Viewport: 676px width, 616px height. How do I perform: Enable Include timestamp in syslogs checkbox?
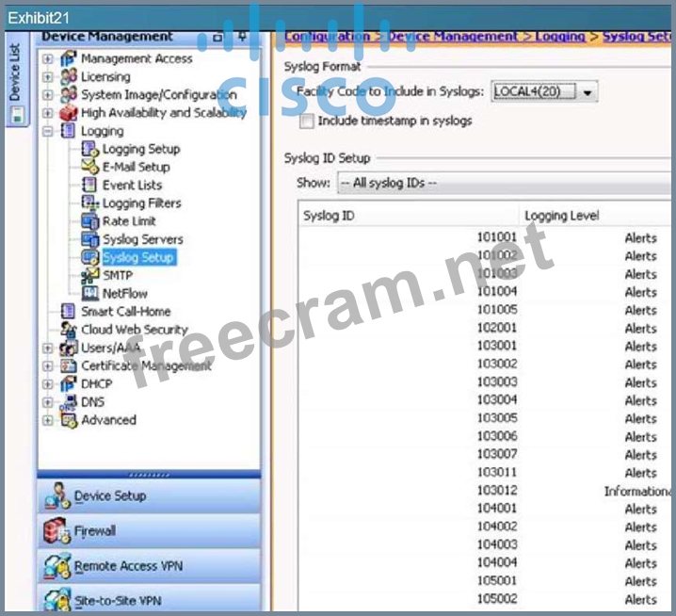tap(306, 122)
